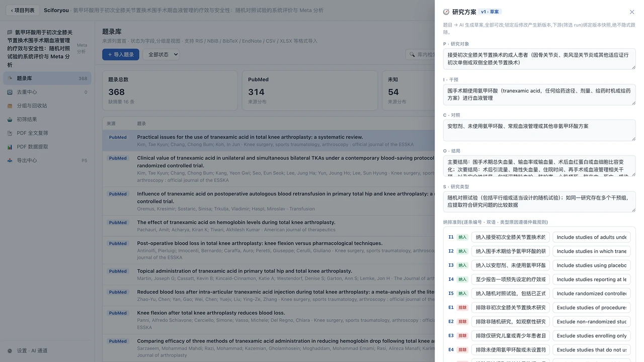Click the 题录总数 368 stat card
This screenshot has width=644, height=362.
(x=170, y=90)
